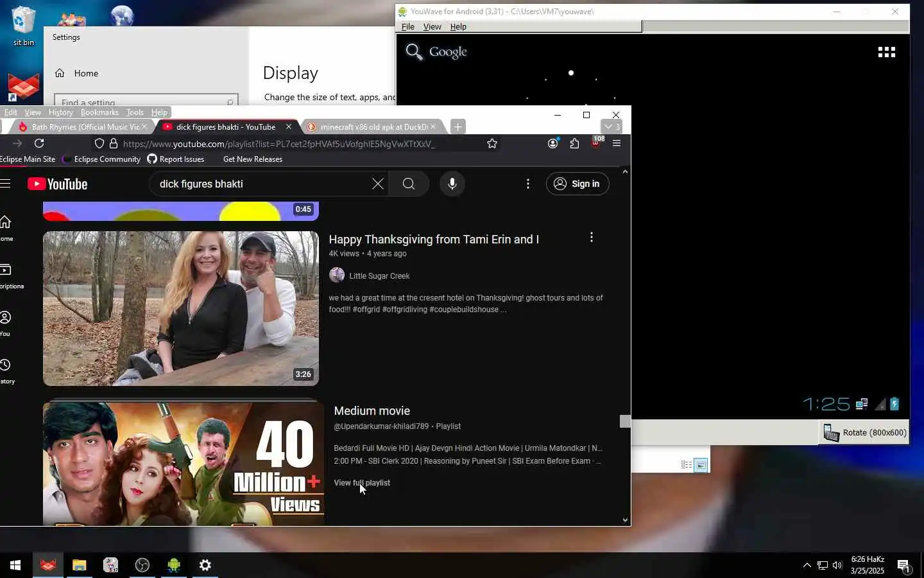Open Android app drawer grid icon
Image resolution: width=924 pixels, height=578 pixels.
tap(886, 52)
